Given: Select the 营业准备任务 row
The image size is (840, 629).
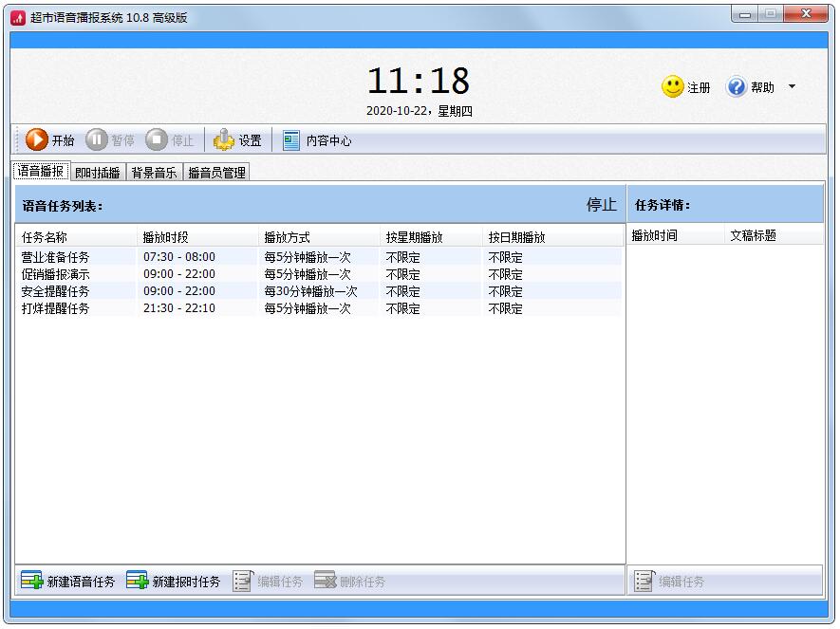Looking at the screenshot, I should coord(320,257).
